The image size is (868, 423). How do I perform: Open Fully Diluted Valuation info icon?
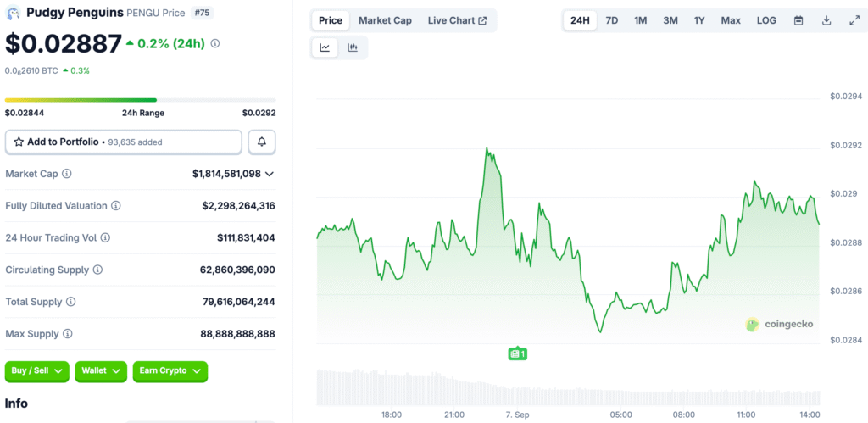(x=115, y=206)
